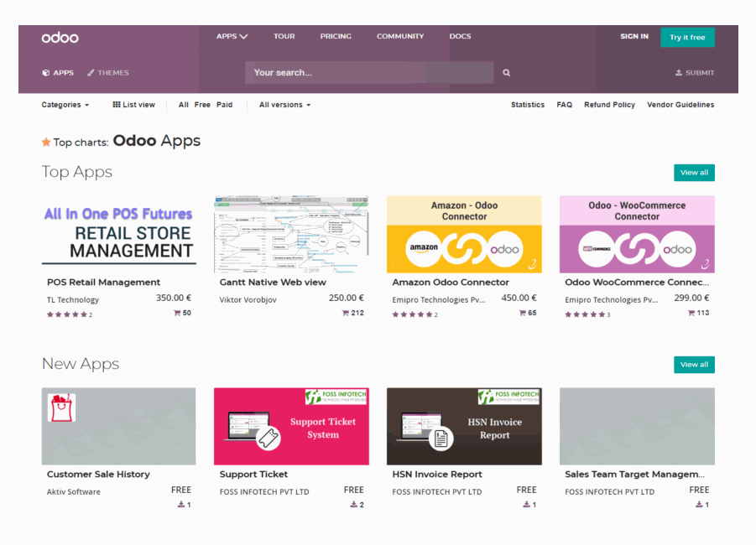
Task: Click cart icon under Odoo WooCommerce Connector
Action: pyautogui.click(x=691, y=313)
